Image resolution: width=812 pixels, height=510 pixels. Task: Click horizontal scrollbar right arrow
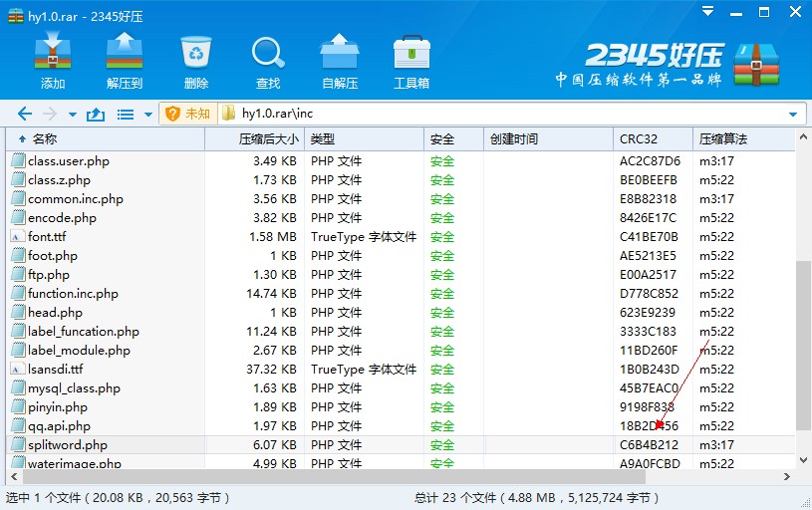(x=787, y=476)
